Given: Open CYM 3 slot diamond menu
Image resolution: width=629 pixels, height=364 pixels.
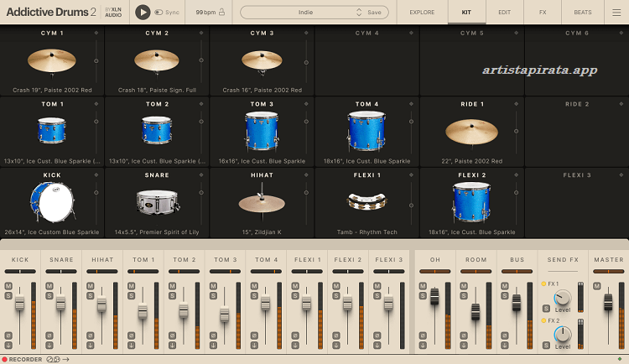Looking at the screenshot, I should pos(306,33).
